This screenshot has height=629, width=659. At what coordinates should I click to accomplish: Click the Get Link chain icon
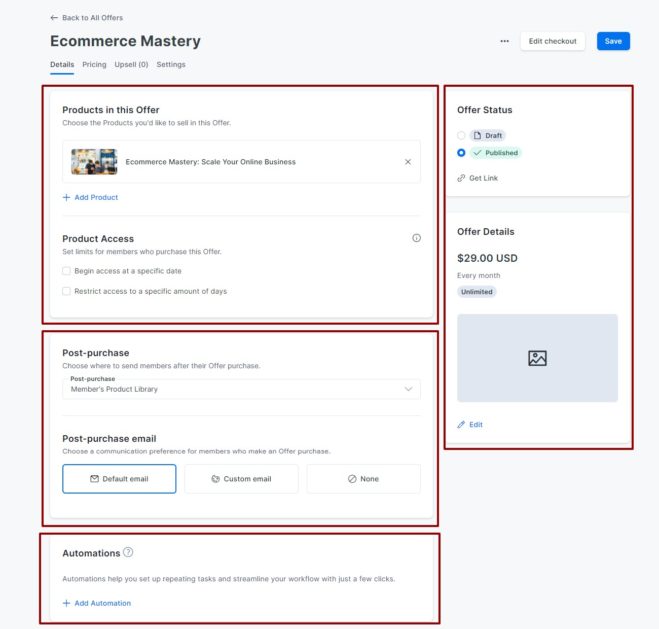click(461, 178)
